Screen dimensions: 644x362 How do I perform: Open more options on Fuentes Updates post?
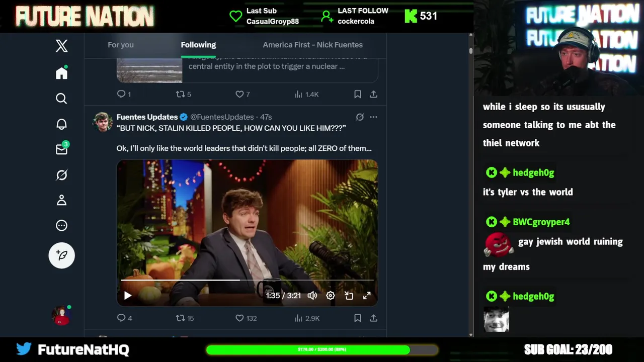(x=373, y=117)
